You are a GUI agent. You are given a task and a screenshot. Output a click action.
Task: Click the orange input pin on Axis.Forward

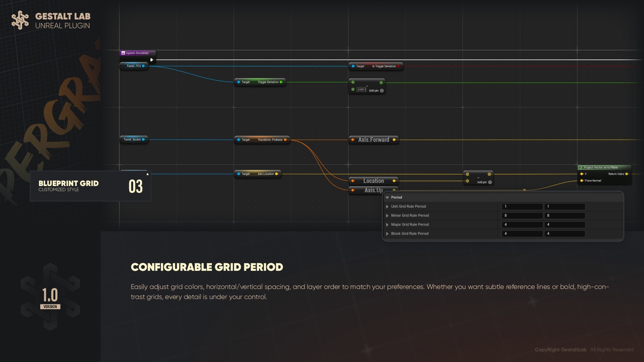353,140
